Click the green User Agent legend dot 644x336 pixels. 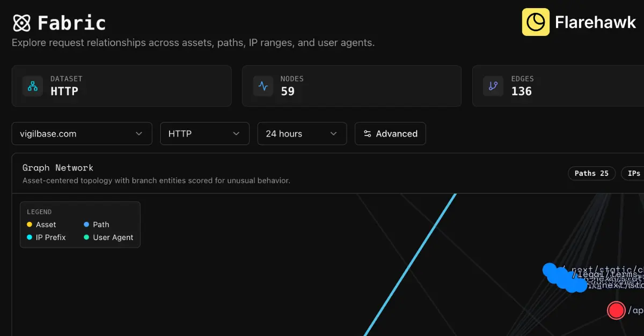point(86,237)
